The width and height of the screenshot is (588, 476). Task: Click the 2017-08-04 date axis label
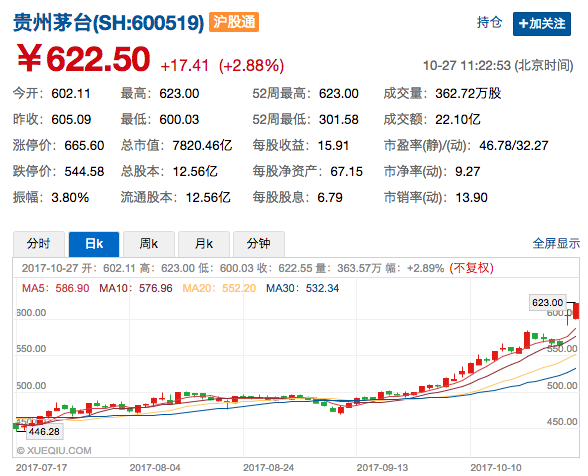(x=155, y=468)
